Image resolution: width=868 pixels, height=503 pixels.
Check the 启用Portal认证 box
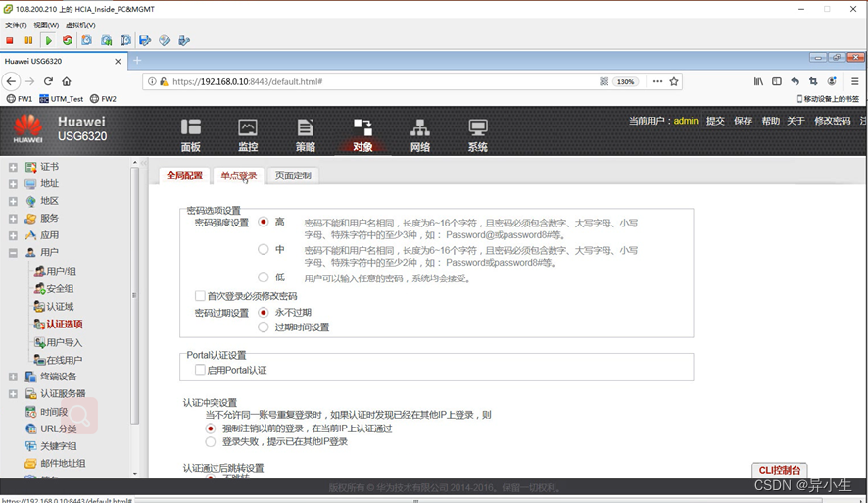pyautogui.click(x=200, y=370)
